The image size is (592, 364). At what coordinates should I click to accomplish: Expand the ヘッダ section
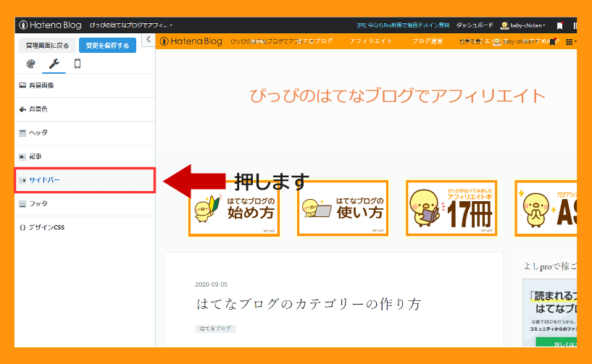[x=85, y=132]
